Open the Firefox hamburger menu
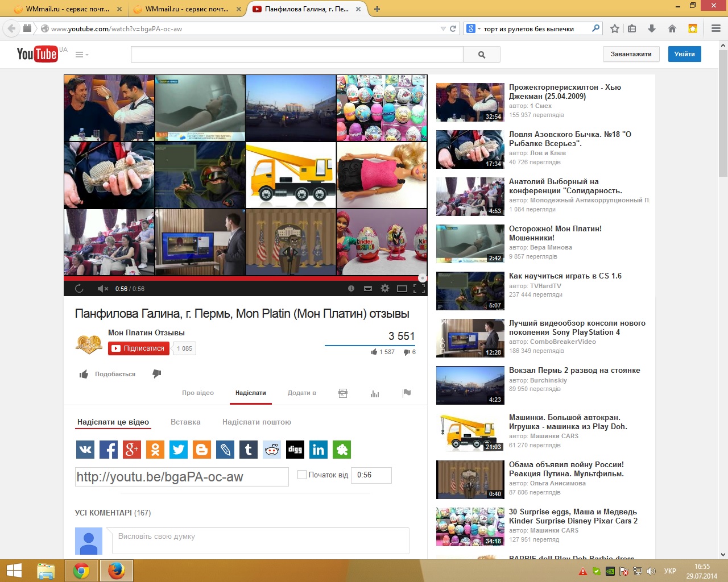 (x=716, y=28)
